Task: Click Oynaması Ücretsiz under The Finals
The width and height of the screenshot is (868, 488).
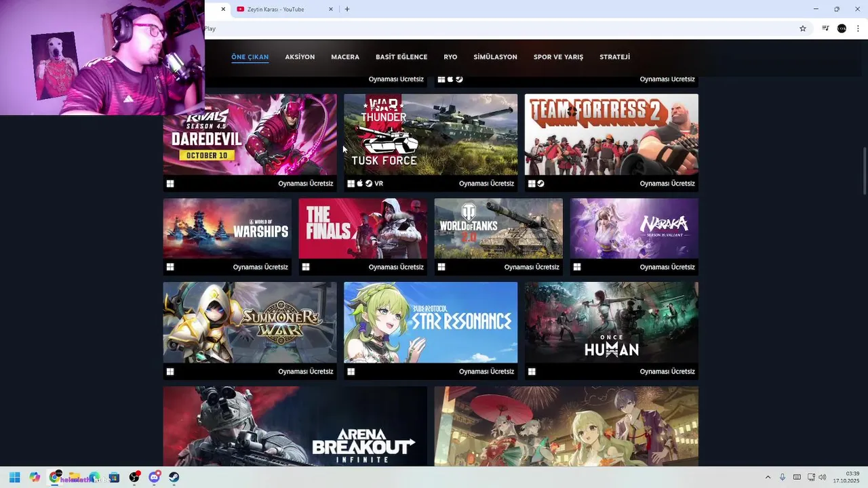Action: 396,267
